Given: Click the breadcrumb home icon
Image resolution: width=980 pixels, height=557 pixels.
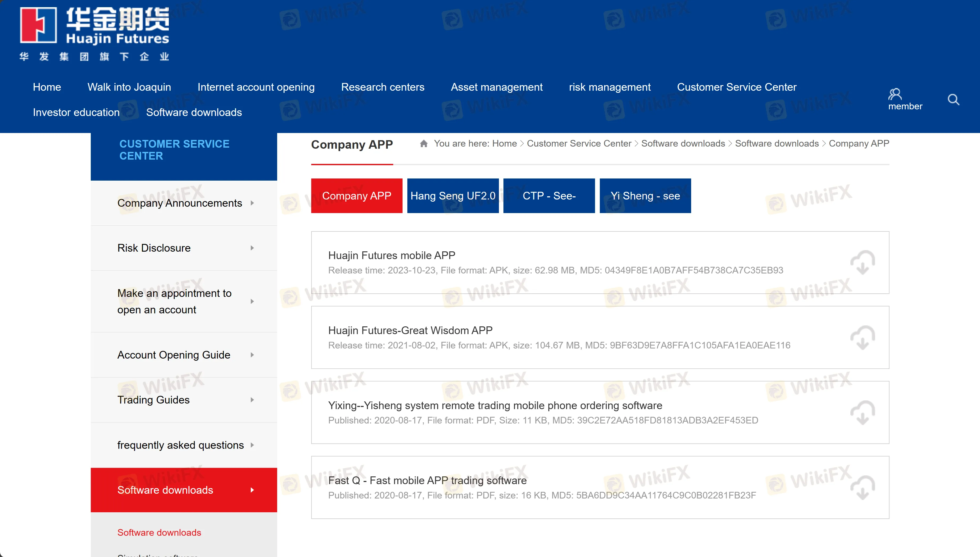Looking at the screenshot, I should click(423, 143).
